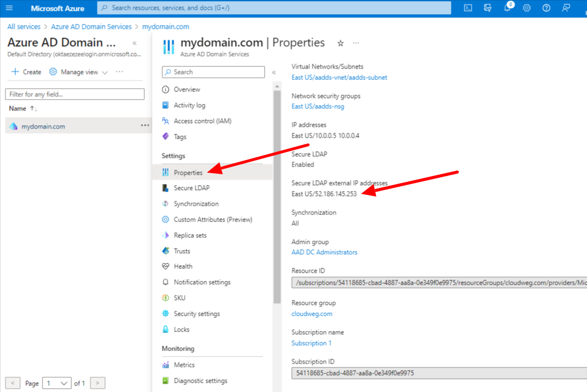Image resolution: width=587 pixels, height=392 pixels.
Task: Open the Page number dropdown
Action: pos(57,383)
